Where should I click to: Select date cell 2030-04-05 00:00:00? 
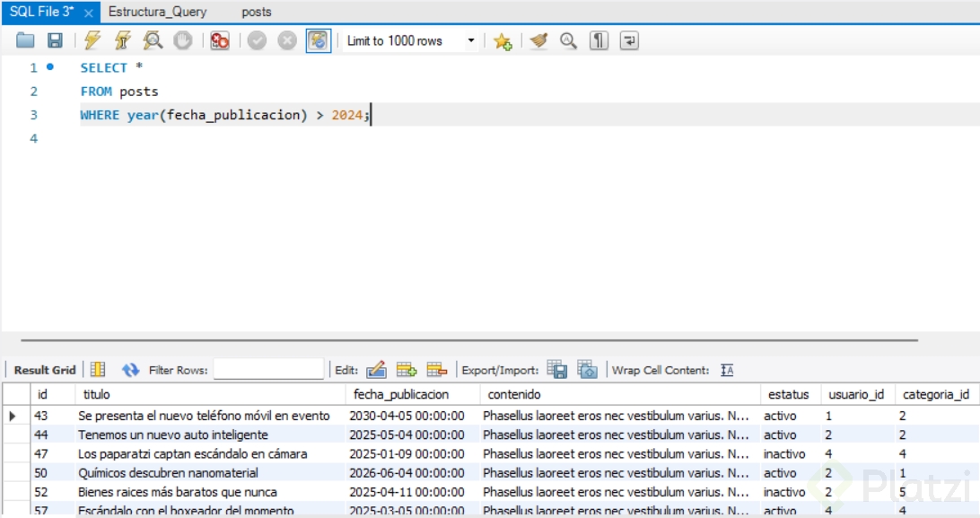coord(413,416)
